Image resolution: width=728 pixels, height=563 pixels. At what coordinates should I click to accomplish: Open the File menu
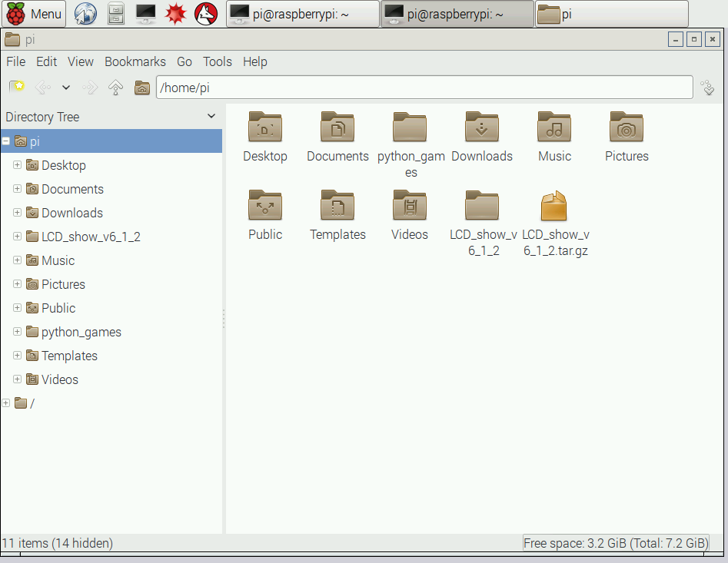point(16,61)
